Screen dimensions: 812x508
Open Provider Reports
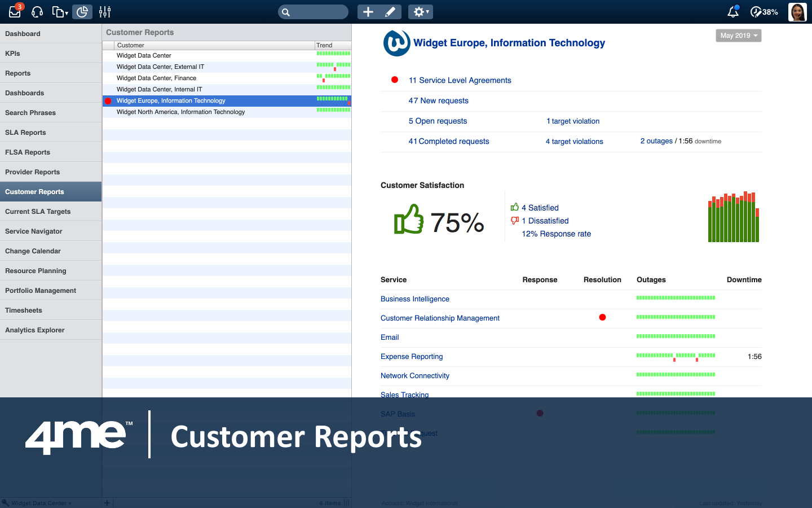51,172
